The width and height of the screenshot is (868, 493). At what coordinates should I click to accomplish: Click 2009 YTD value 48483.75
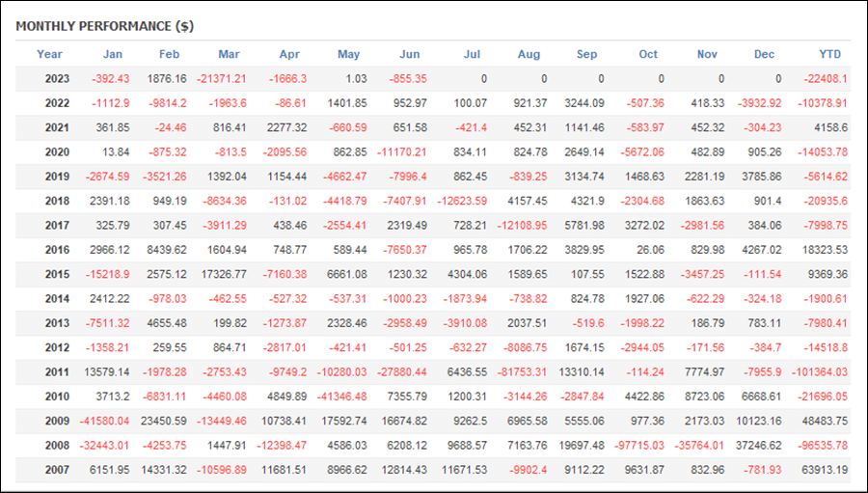click(825, 421)
